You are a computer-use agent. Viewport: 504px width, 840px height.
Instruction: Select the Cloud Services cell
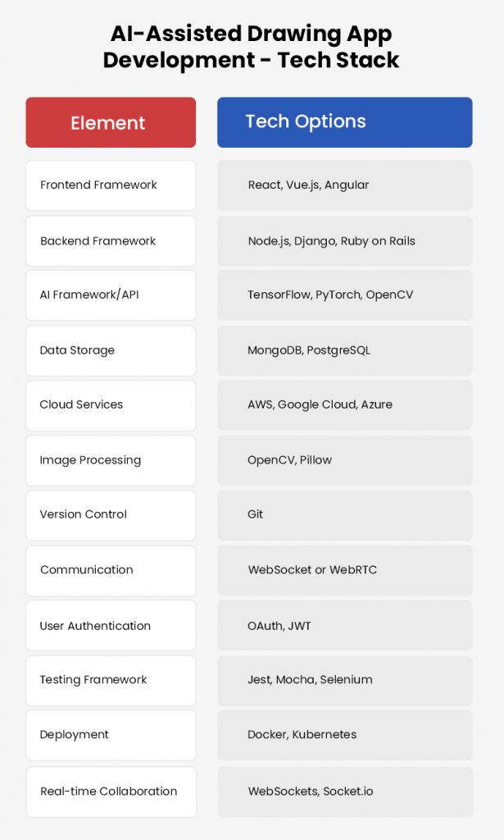111,405
